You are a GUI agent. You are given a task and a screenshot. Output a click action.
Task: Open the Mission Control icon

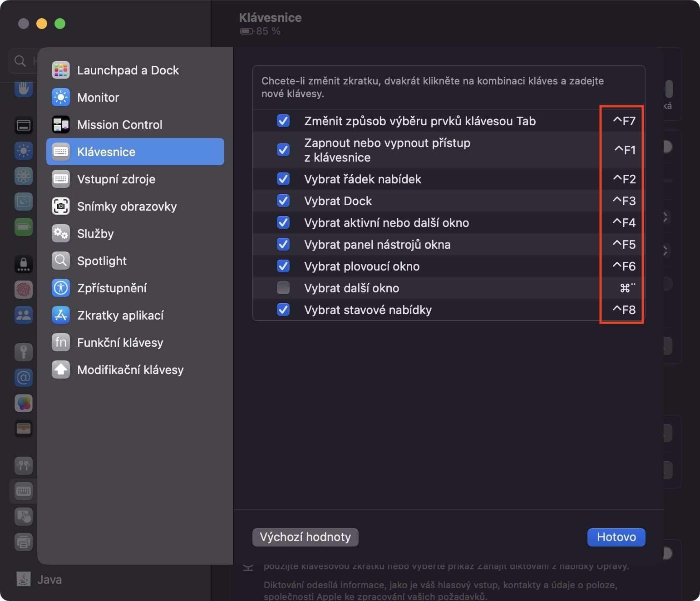point(61,125)
